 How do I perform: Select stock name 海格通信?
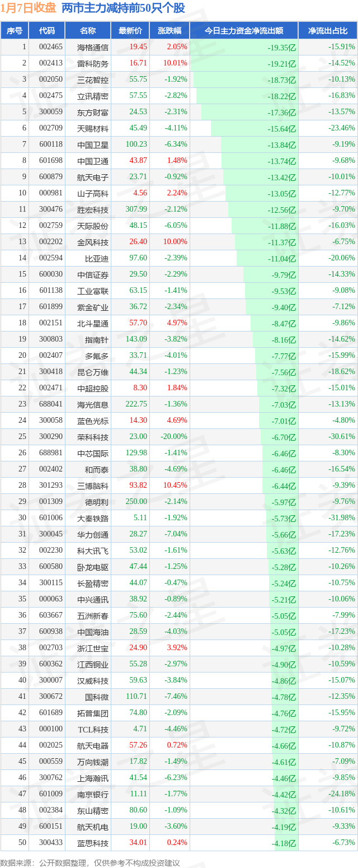tap(93, 47)
